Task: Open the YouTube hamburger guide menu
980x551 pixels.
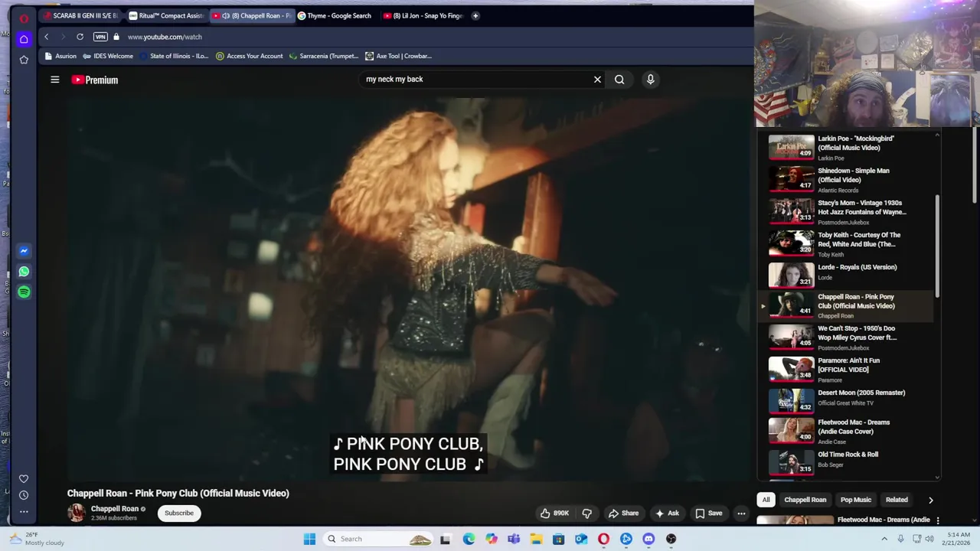Action: pos(55,80)
